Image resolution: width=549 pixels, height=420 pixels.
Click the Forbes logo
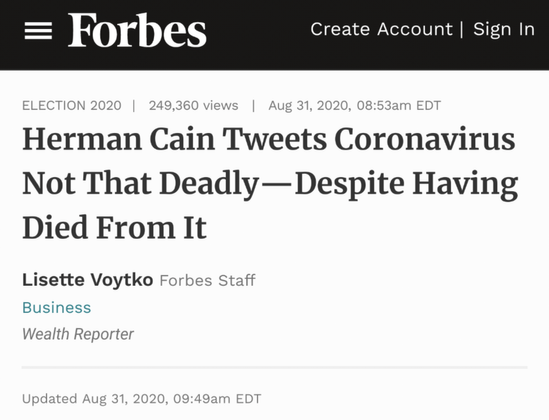tap(137, 30)
